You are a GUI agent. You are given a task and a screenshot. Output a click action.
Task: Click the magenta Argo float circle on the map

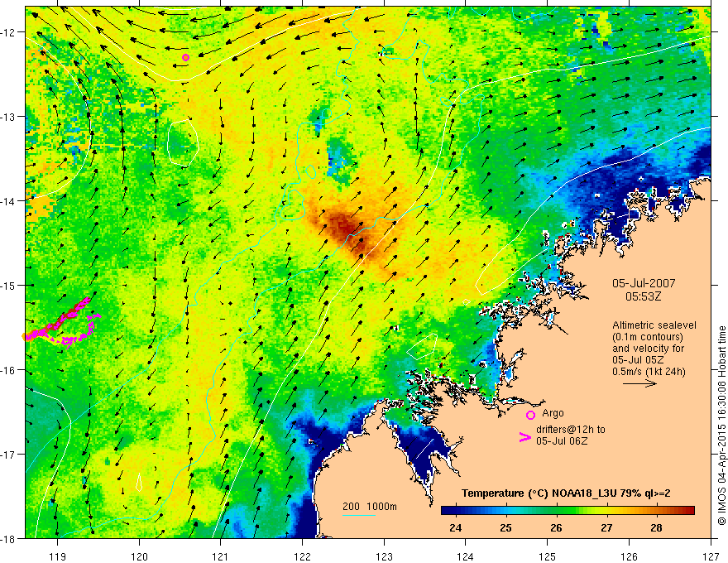(x=185, y=58)
